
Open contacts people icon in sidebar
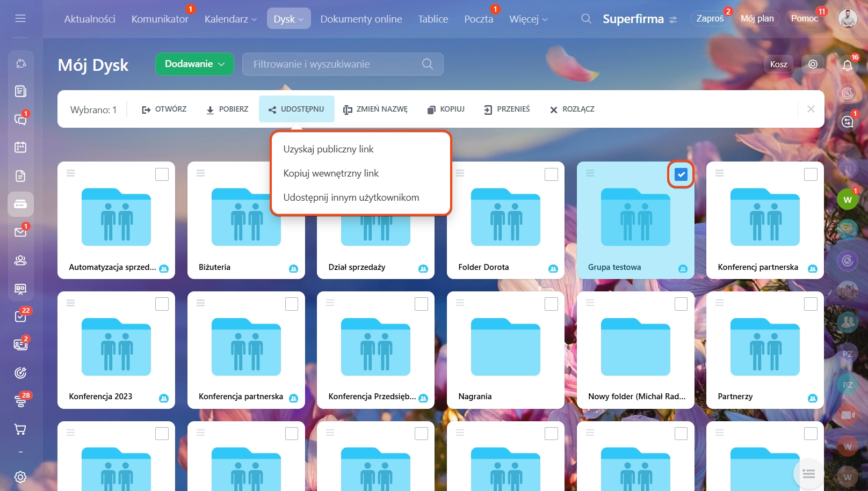coord(20,260)
